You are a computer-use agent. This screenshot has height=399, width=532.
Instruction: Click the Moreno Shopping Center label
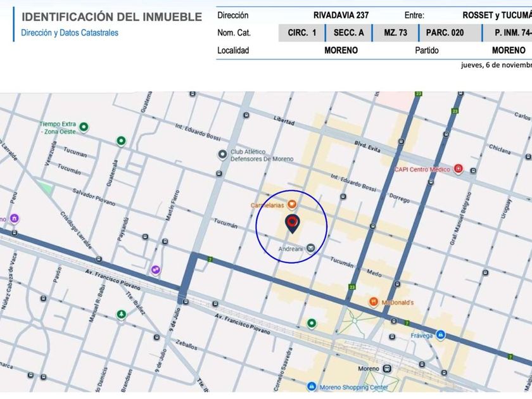353,387
